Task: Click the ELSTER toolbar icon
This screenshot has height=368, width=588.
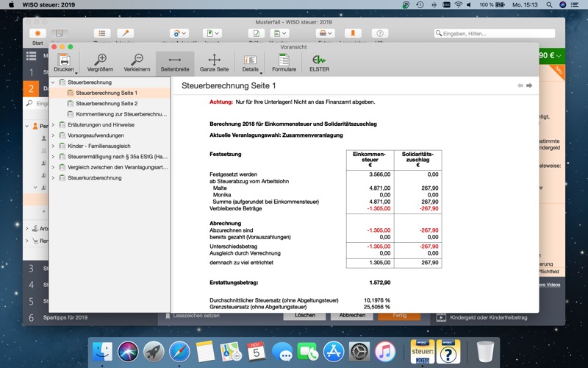Action: pyautogui.click(x=318, y=60)
